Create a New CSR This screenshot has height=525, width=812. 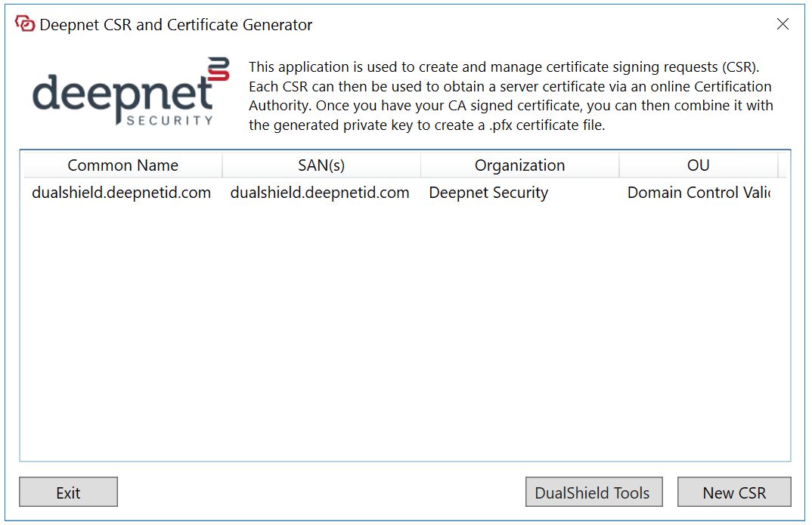click(x=734, y=492)
